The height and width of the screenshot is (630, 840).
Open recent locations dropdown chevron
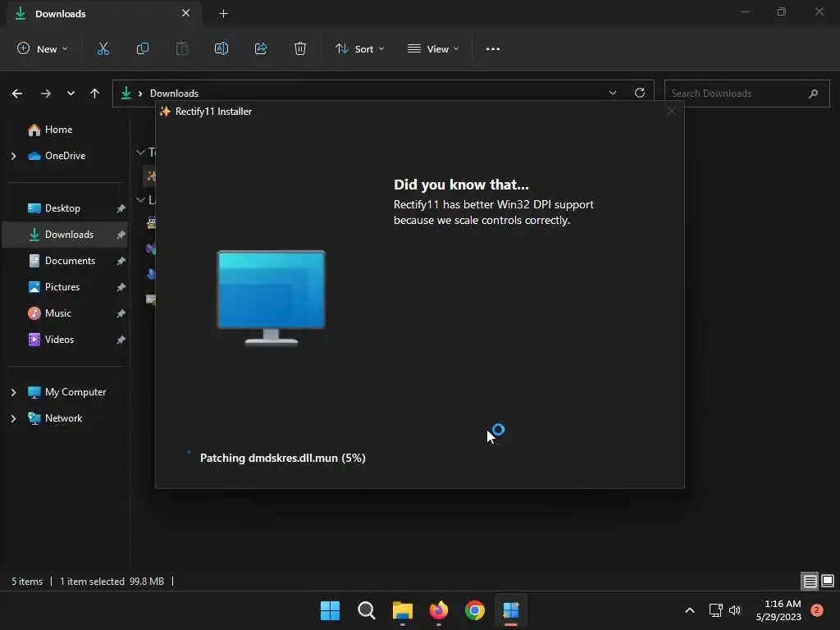[71, 94]
